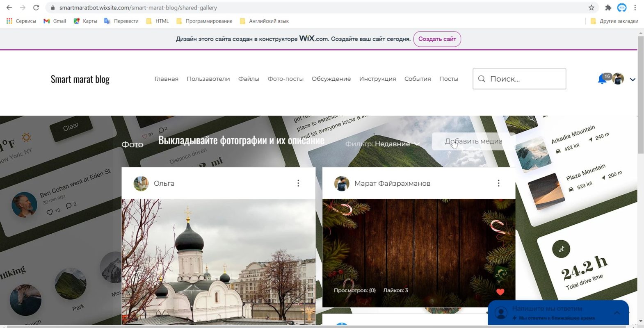Screen dimensions: 644x328
Task: Click the Добавить медиа button
Action: [474, 141]
